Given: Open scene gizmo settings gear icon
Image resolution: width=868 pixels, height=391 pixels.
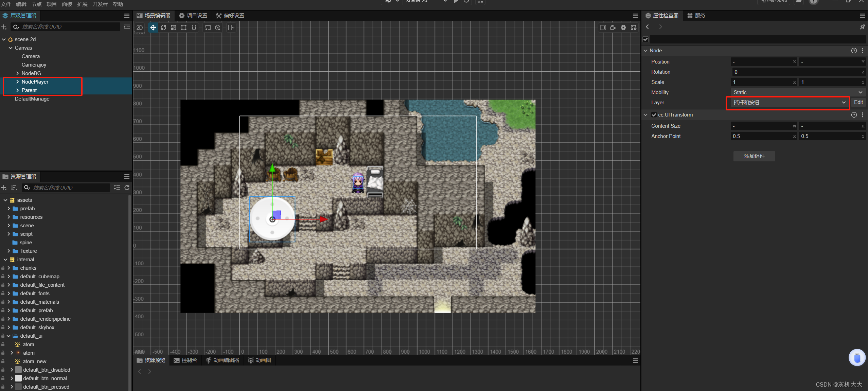Looking at the screenshot, I should click(x=623, y=28).
